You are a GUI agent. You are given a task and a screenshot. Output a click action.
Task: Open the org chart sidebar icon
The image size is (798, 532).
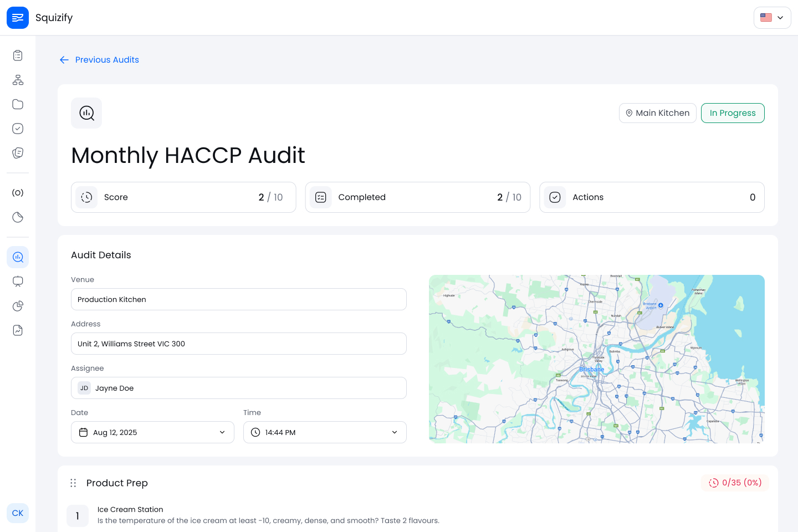click(17, 80)
